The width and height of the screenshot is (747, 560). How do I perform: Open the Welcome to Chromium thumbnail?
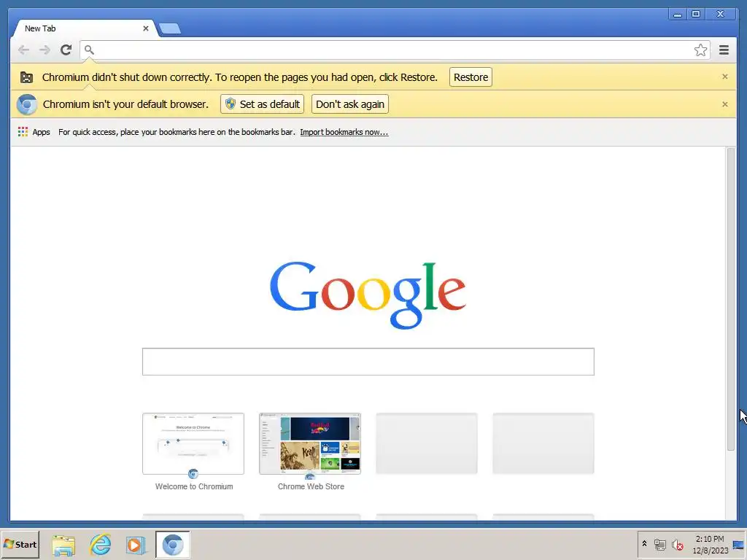[x=193, y=443]
